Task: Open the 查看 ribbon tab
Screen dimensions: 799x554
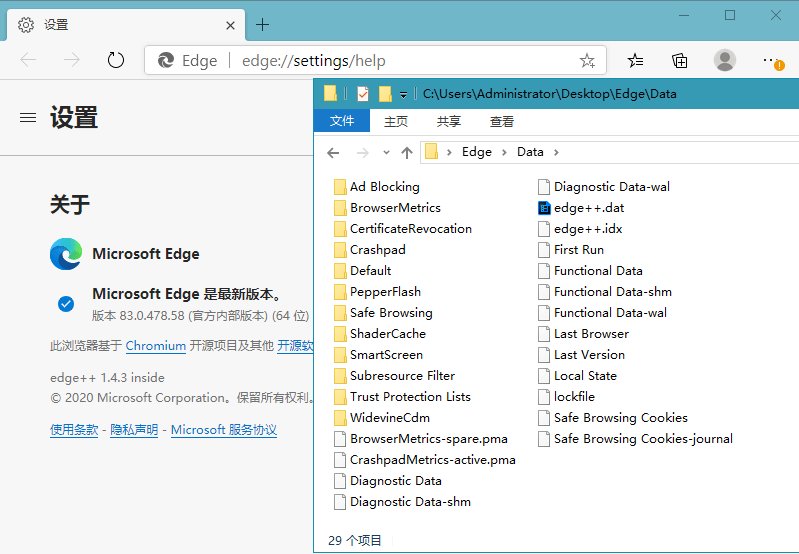Action: point(502,121)
